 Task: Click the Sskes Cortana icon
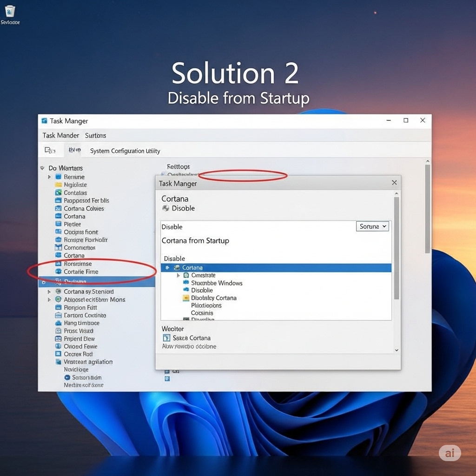166,338
